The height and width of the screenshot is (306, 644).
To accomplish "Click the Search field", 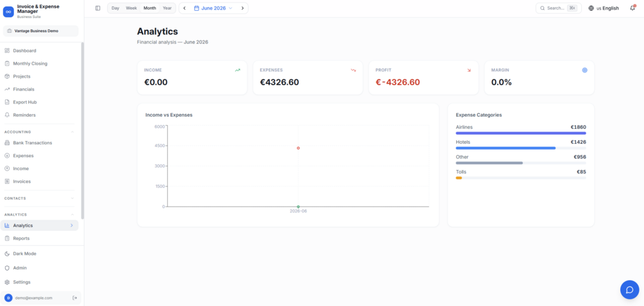I will click(559, 8).
